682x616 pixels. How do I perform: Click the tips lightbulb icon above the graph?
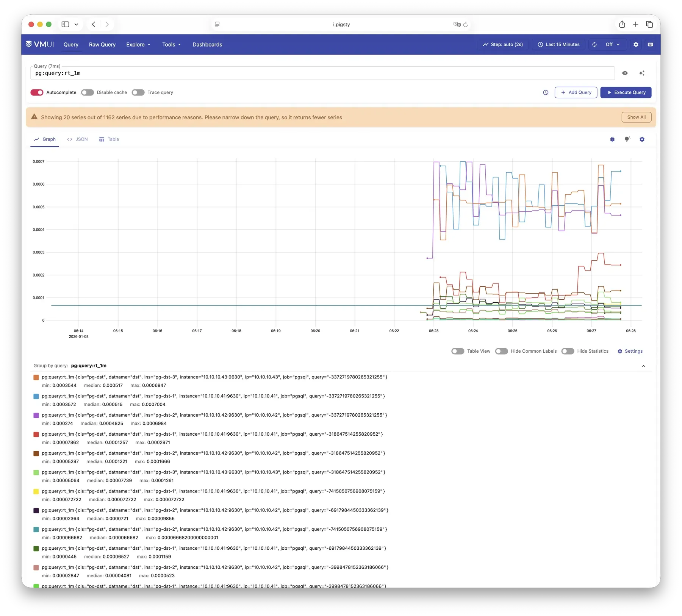tap(627, 139)
